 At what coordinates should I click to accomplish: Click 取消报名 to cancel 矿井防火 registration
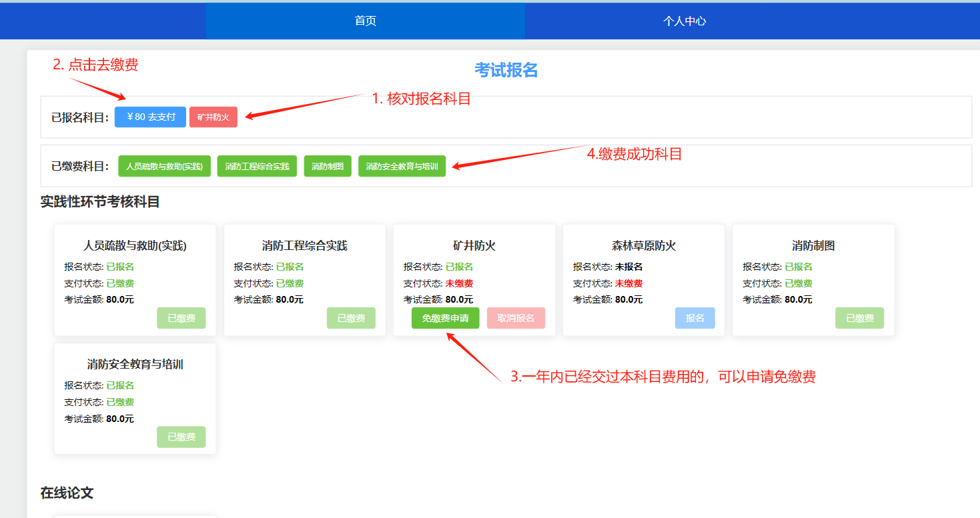pyautogui.click(x=516, y=318)
